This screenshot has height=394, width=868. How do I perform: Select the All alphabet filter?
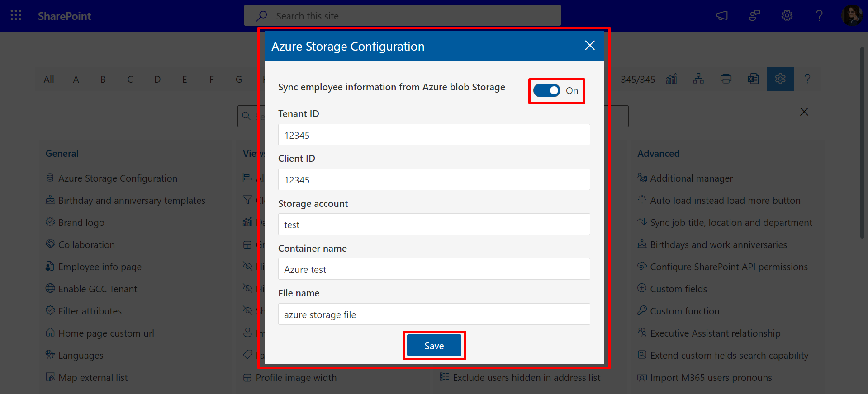(x=49, y=80)
